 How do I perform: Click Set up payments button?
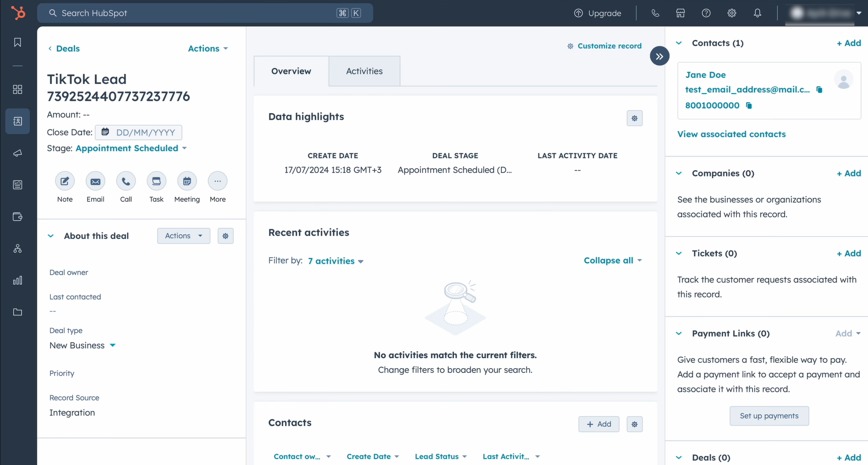(769, 416)
